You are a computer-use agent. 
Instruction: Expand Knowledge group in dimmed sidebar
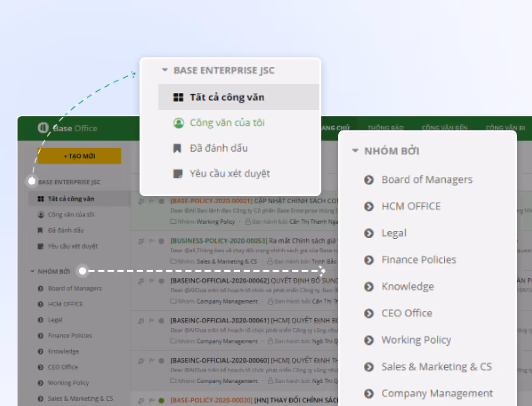pyautogui.click(x=40, y=351)
